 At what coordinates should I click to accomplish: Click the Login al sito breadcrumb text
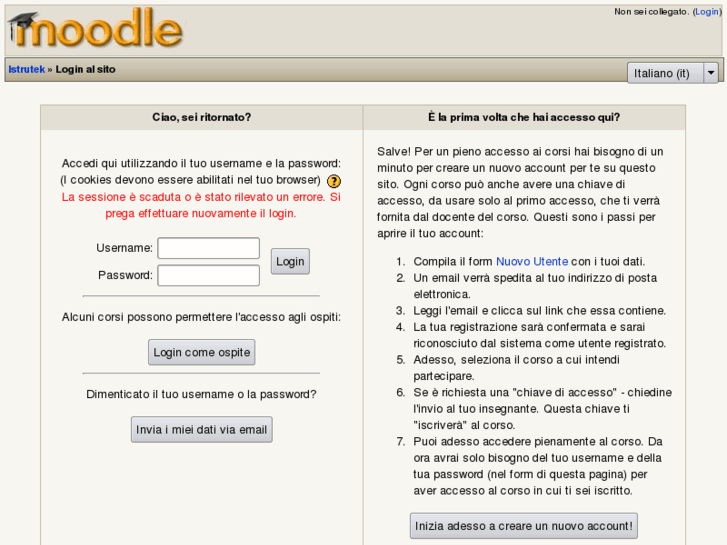(x=86, y=69)
